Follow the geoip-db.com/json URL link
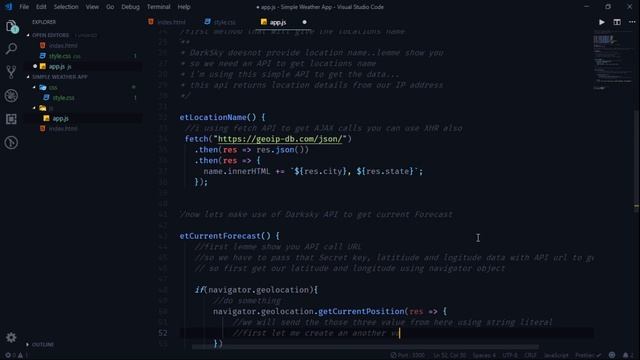 (x=280, y=139)
